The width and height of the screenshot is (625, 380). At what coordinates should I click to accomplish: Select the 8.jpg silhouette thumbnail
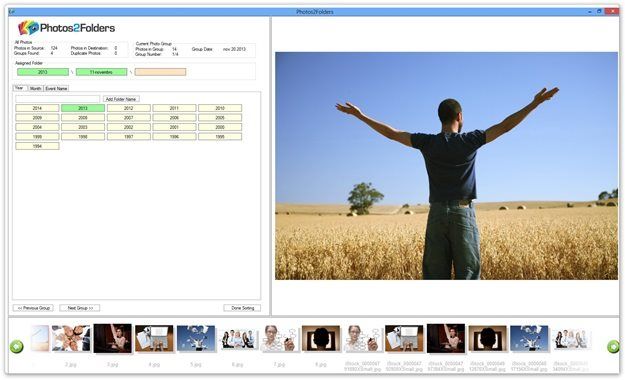tap(321, 338)
